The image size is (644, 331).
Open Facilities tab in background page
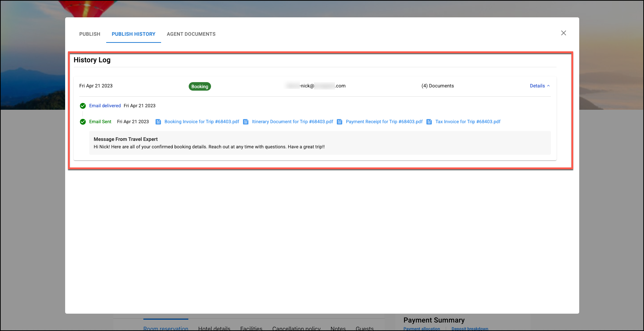tap(251, 328)
